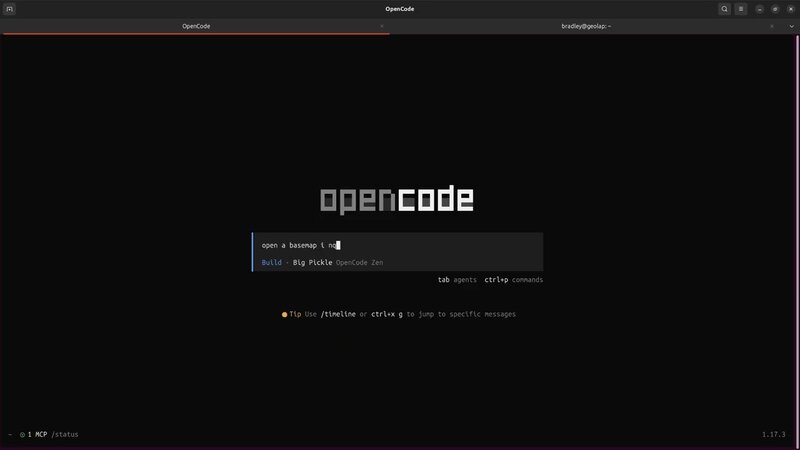Minimize the OpenCode terminal window
Image resolution: width=800 pixels, height=450 pixels.
point(759,9)
